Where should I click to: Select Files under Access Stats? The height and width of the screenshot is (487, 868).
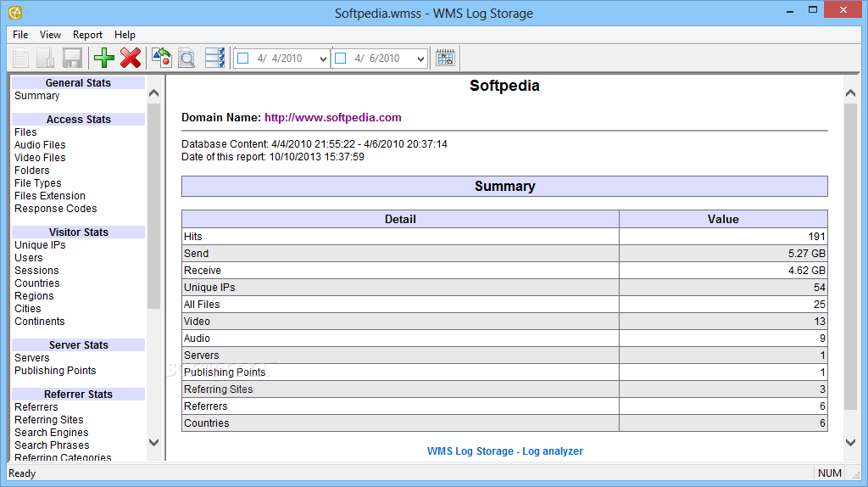25,132
